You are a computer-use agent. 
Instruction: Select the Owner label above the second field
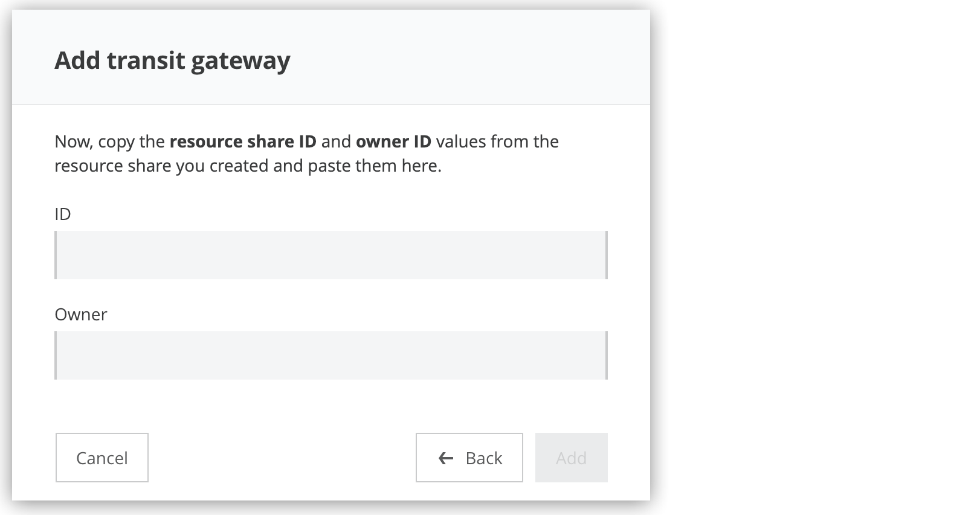[80, 314]
